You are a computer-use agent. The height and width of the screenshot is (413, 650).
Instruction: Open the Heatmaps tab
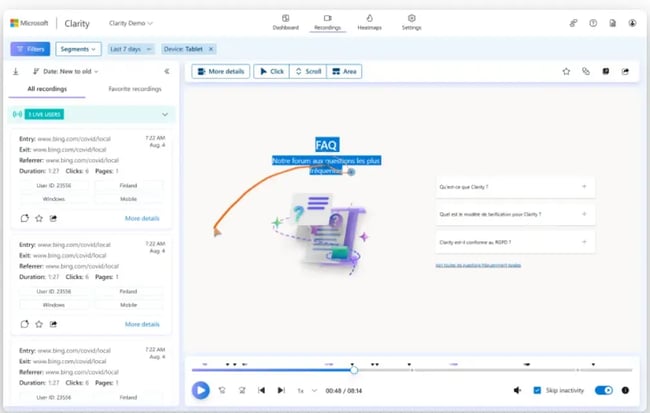coord(369,22)
